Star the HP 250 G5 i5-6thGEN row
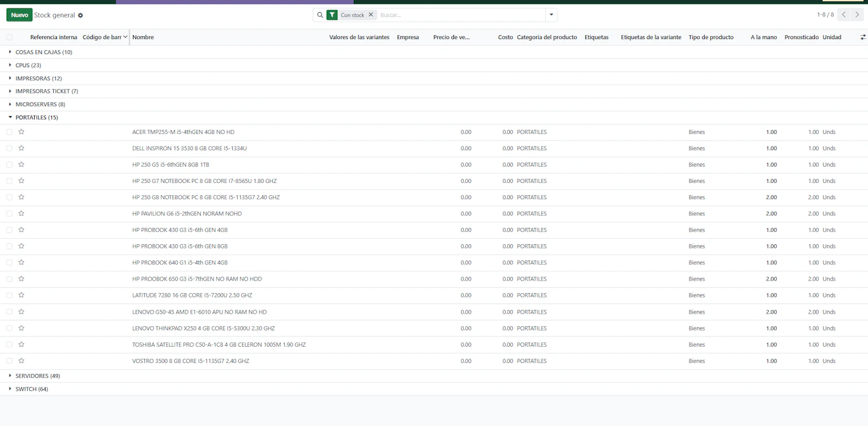This screenshot has height=426, width=868. coord(22,164)
